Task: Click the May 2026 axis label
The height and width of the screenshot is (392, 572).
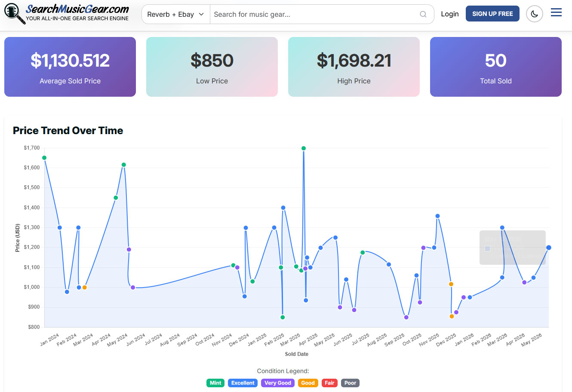Action: (x=532, y=340)
